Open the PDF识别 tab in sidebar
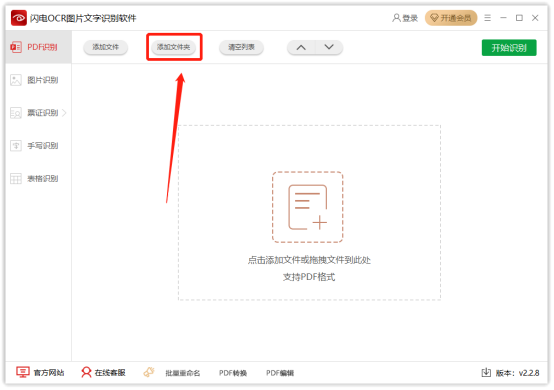The width and height of the screenshot is (554, 390). [39, 47]
